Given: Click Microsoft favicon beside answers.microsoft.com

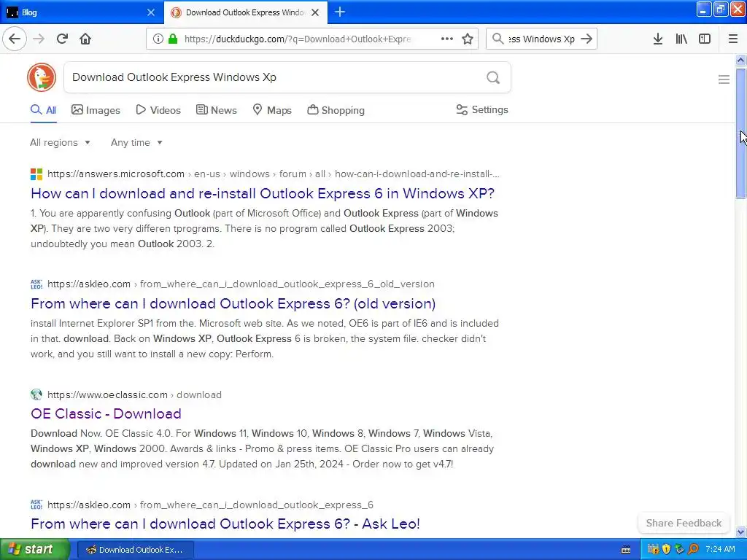Looking at the screenshot, I should tap(36, 174).
